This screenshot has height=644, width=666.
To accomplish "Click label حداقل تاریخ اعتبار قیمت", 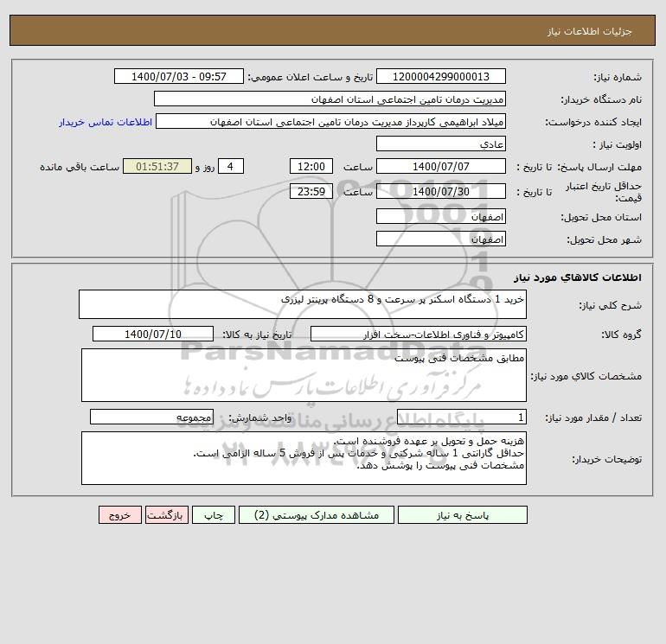I will click(604, 192).
